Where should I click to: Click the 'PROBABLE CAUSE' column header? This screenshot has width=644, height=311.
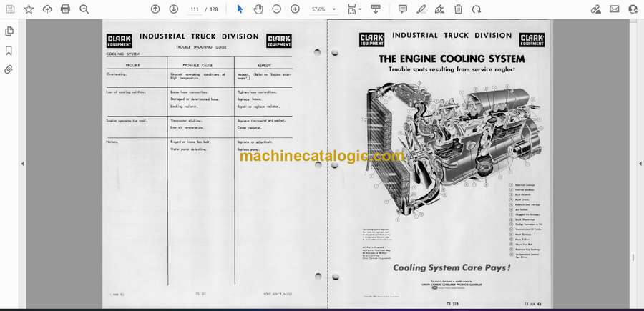pos(197,65)
